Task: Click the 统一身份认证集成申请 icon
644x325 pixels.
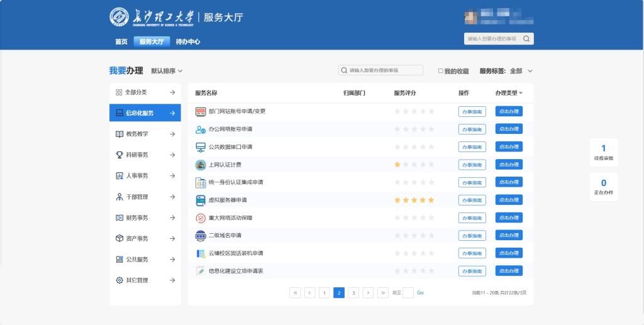Action: tap(201, 183)
